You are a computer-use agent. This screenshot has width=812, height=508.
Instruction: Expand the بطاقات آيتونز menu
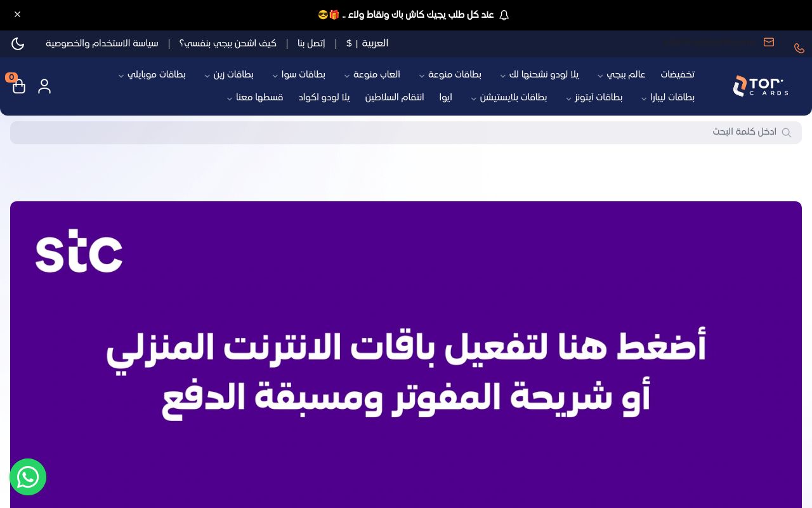click(594, 97)
